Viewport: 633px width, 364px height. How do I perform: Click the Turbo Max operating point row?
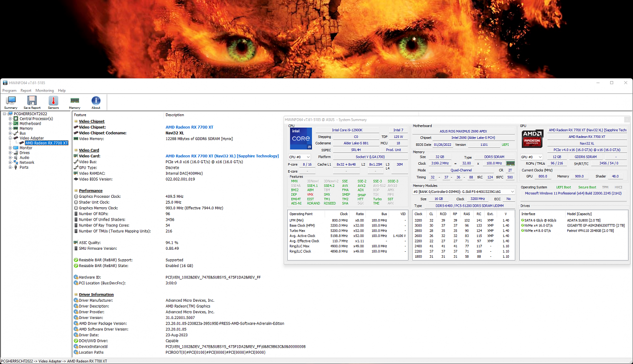[348, 230]
